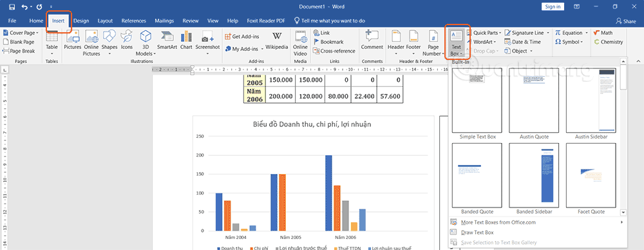Screen dimensions: 644x250
Task: Open My Add-ins dropdown
Action: tap(244, 48)
